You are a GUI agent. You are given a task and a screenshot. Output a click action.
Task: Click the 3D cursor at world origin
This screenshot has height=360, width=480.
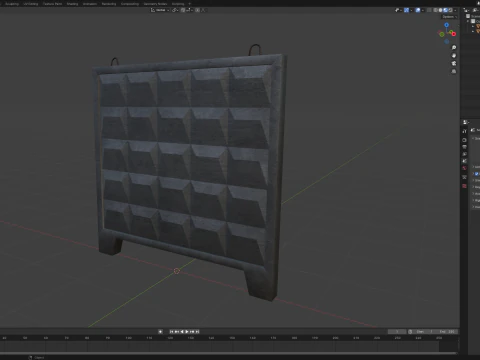pos(177,271)
